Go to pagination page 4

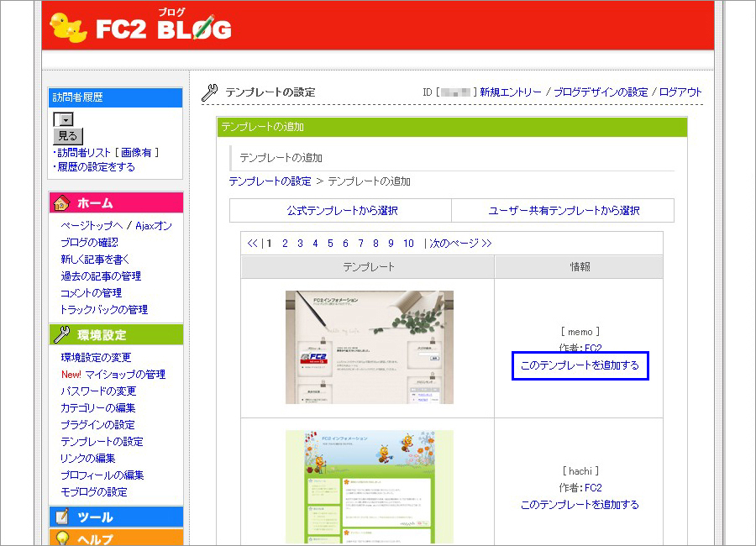[315, 243]
